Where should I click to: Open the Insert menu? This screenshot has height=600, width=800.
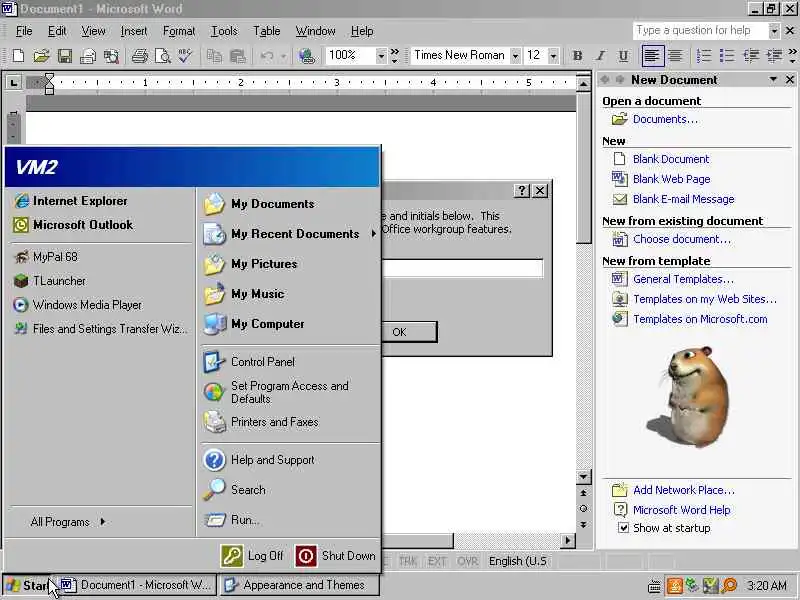[x=134, y=31]
